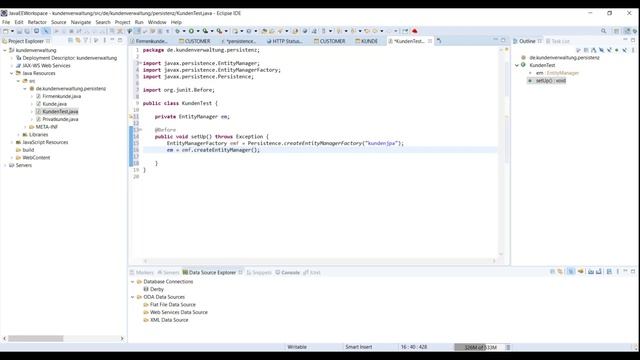The image size is (640, 360).
Task: Click the Open Perspective icon at top right
Action: pyautogui.click(x=616, y=31)
